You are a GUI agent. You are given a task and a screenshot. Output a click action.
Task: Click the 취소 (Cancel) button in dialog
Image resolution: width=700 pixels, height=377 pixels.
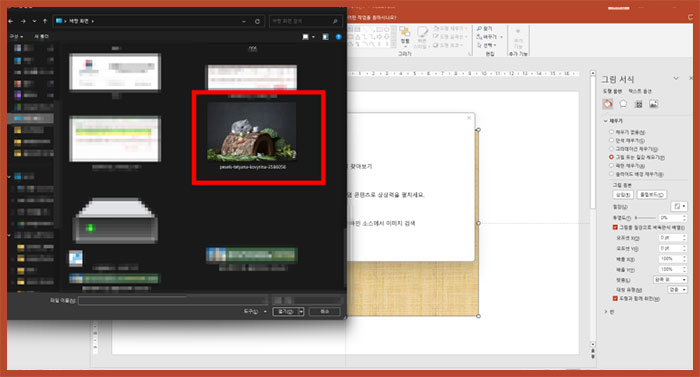(x=325, y=311)
